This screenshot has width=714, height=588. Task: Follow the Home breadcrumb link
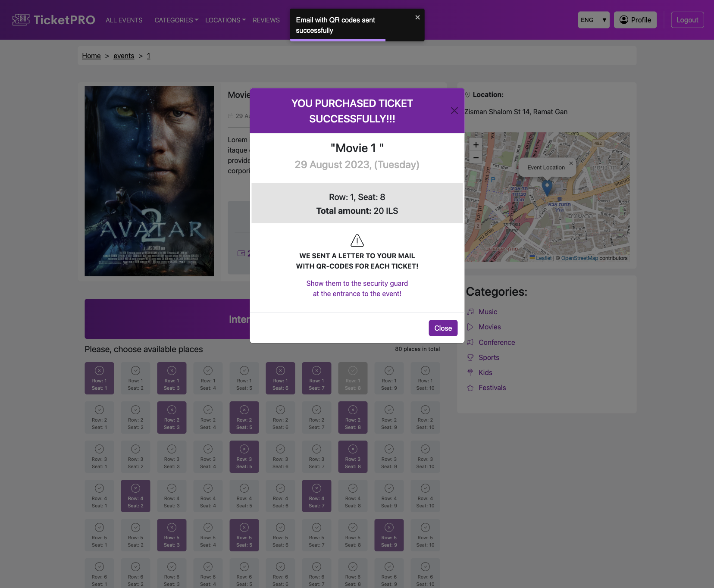coord(91,56)
